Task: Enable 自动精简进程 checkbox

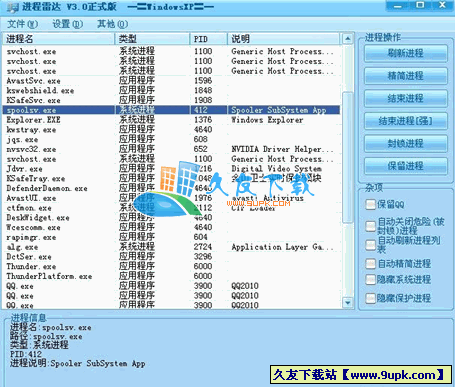Action: [x=370, y=264]
